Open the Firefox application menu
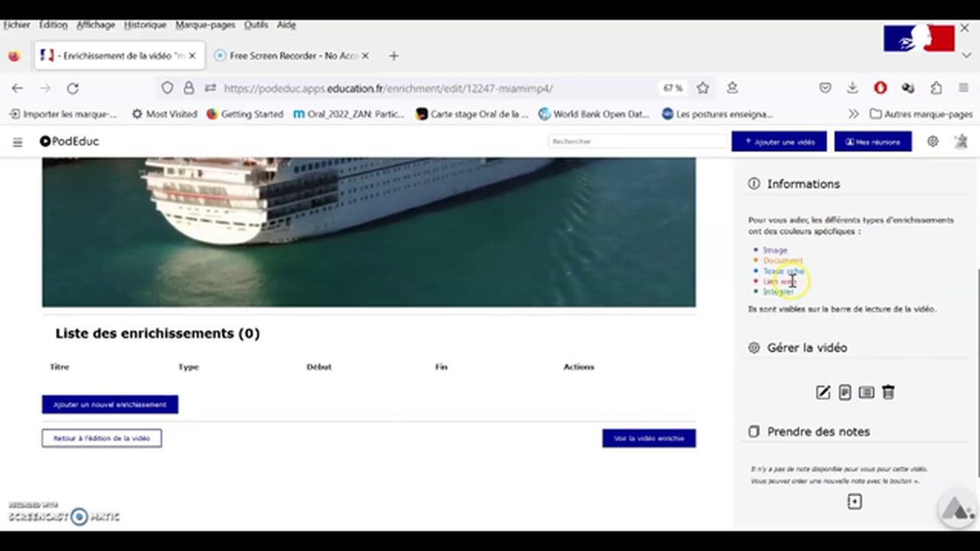This screenshot has width=980, height=551. point(963,88)
